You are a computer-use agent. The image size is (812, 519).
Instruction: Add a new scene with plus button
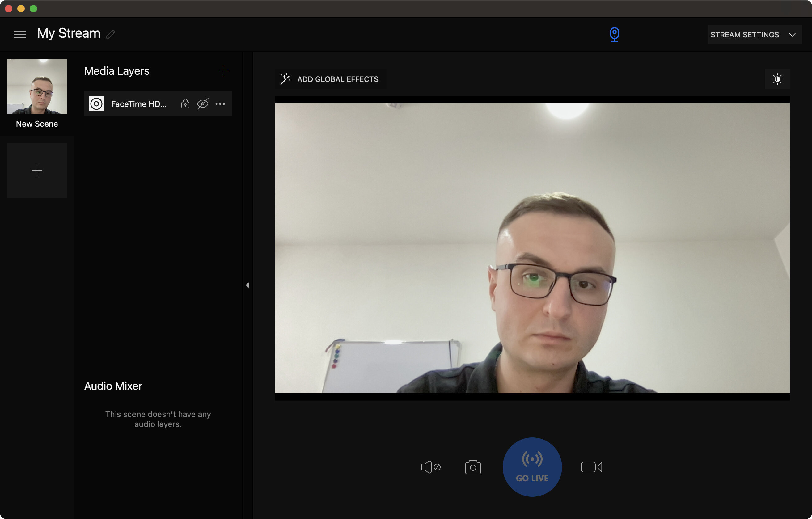(37, 171)
